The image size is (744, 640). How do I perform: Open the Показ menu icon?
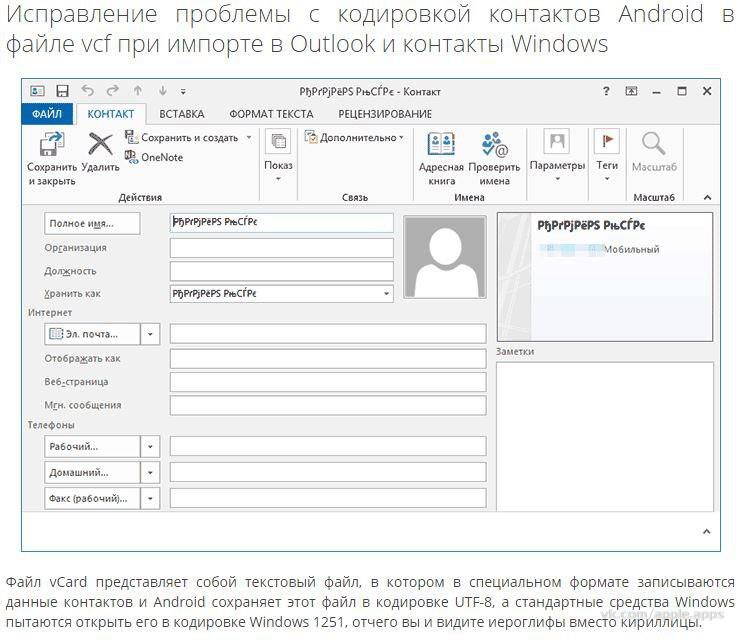pyautogui.click(x=278, y=142)
